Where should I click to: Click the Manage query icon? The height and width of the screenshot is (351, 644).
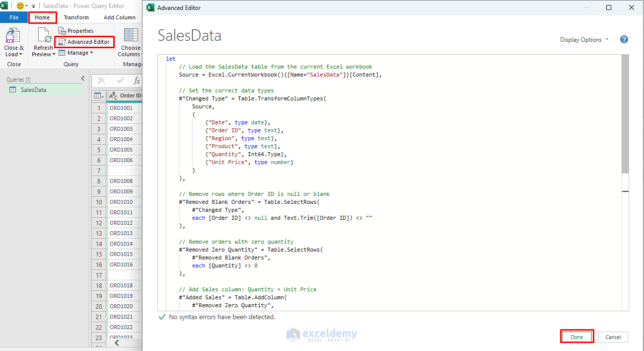pos(62,53)
